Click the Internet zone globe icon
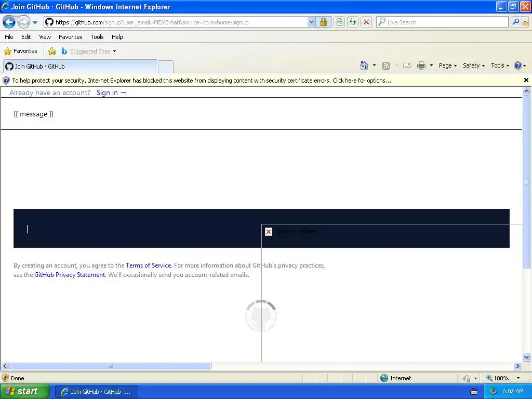The width and height of the screenshot is (532, 399). coord(384,378)
